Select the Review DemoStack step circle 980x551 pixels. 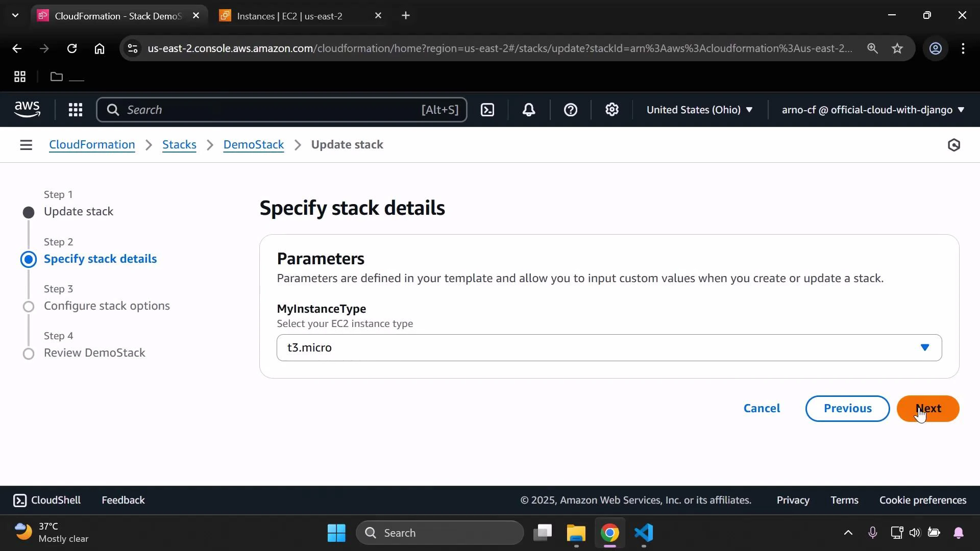coord(29,354)
